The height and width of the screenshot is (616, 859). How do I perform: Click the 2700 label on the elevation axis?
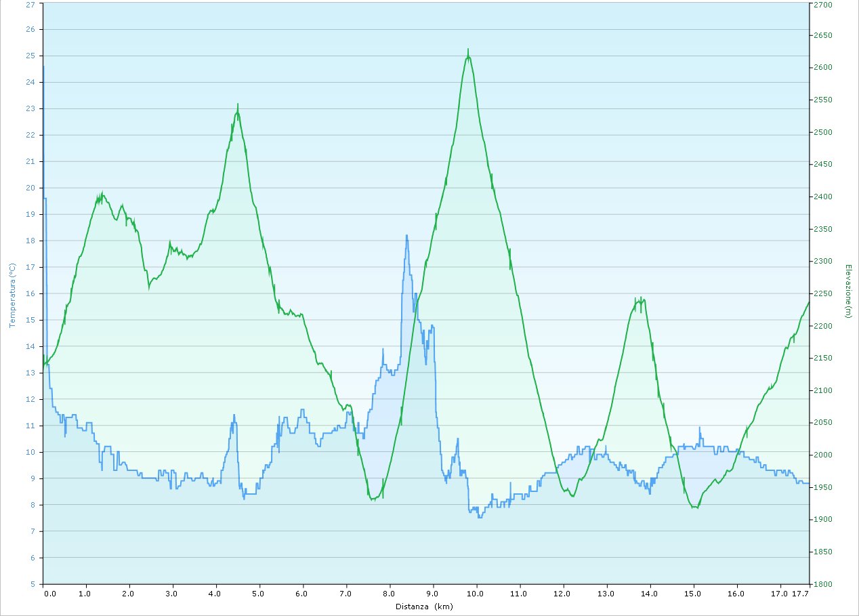click(823, 4)
